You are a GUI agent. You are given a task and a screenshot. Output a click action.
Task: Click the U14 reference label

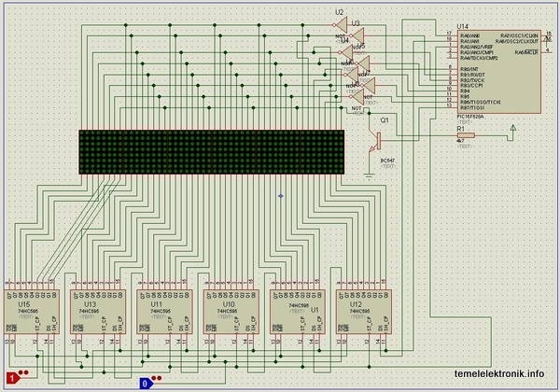click(463, 26)
